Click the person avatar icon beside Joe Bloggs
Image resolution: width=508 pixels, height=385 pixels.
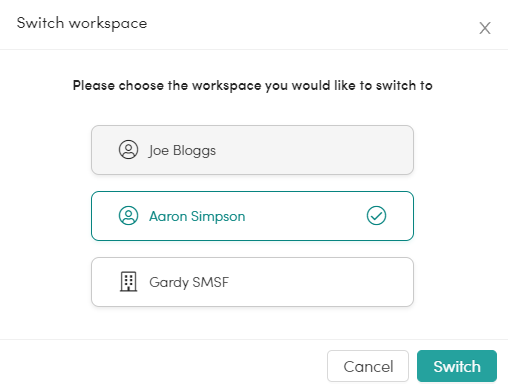[x=128, y=149]
